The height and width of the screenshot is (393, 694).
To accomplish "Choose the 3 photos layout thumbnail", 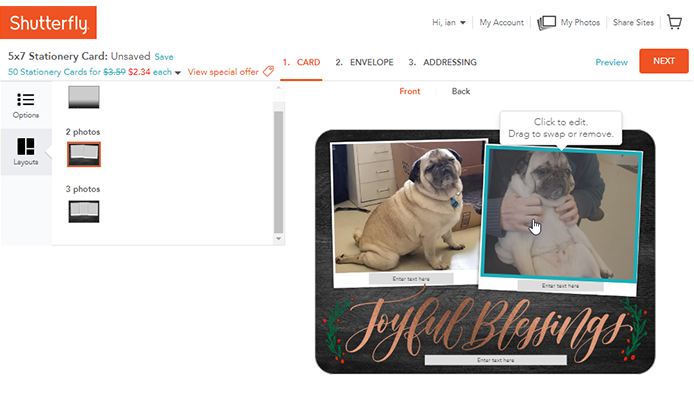I will (x=84, y=212).
